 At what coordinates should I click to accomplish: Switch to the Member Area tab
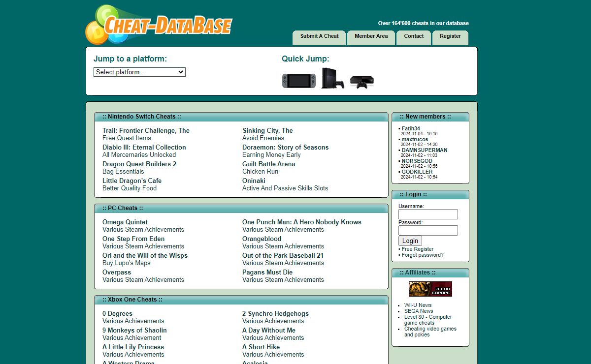coord(371,37)
